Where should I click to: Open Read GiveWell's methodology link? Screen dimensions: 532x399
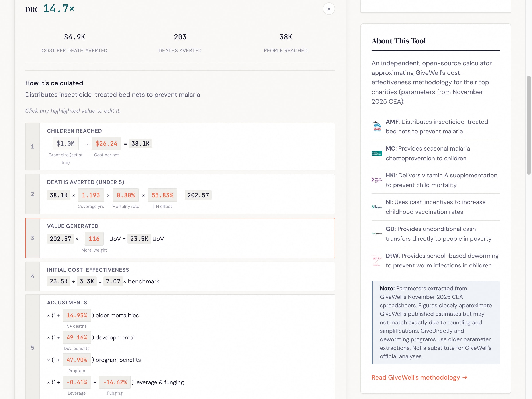(419, 377)
